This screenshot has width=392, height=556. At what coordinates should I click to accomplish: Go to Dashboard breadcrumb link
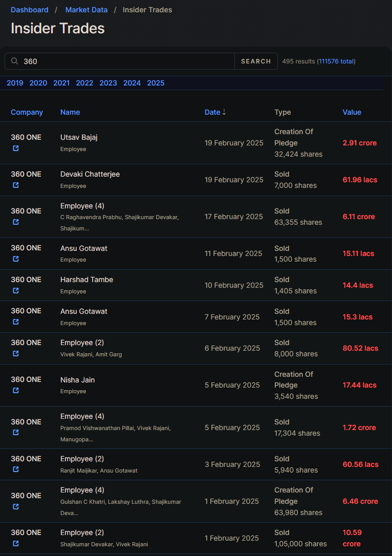(x=29, y=10)
